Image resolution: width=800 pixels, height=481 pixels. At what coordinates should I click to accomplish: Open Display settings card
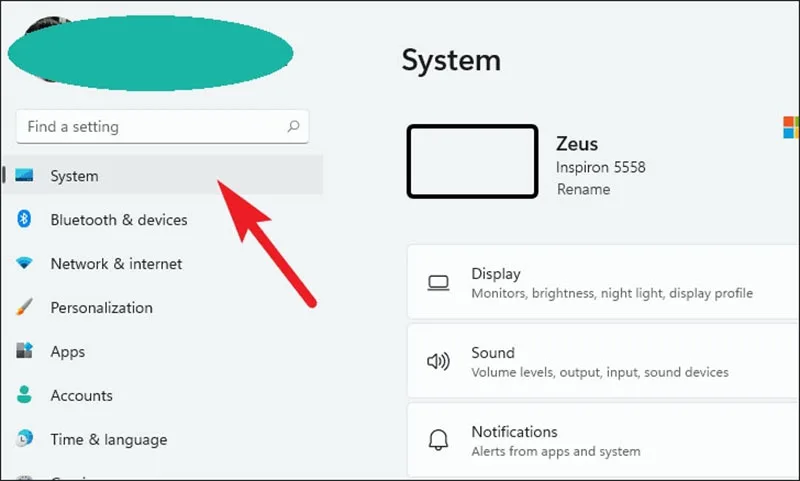coord(603,282)
